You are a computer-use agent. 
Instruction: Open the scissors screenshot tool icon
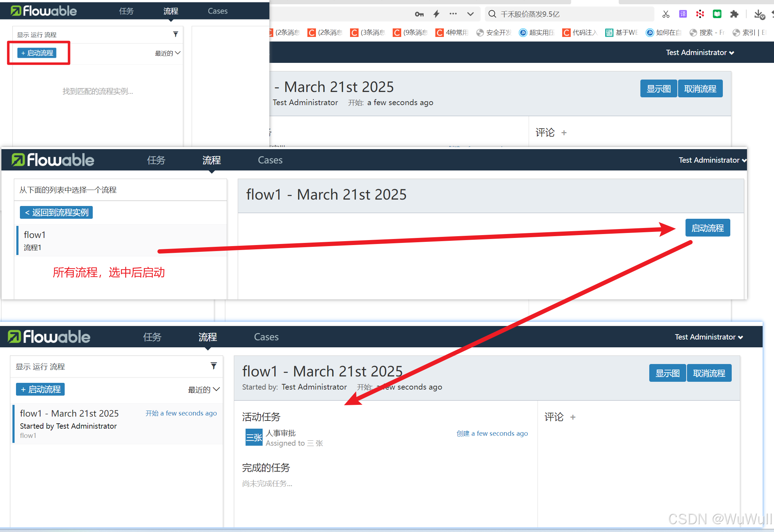tap(666, 14)
